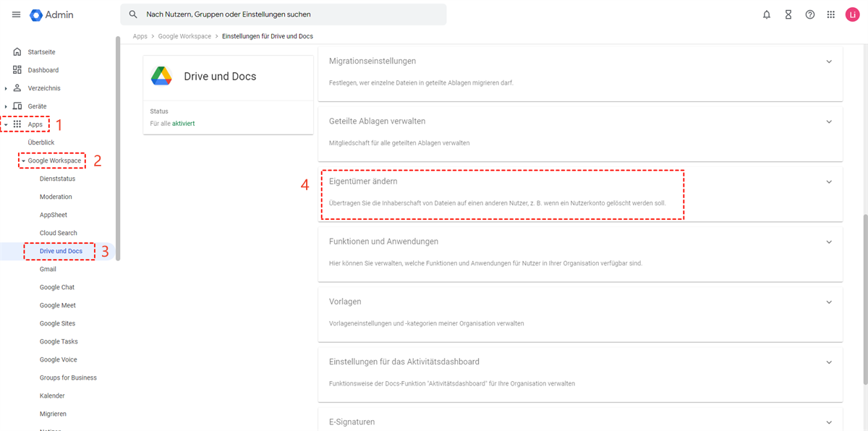This screenshot has height=431, width=868.
Task: Open the main hamburger menu
Action: coord(16,14)
